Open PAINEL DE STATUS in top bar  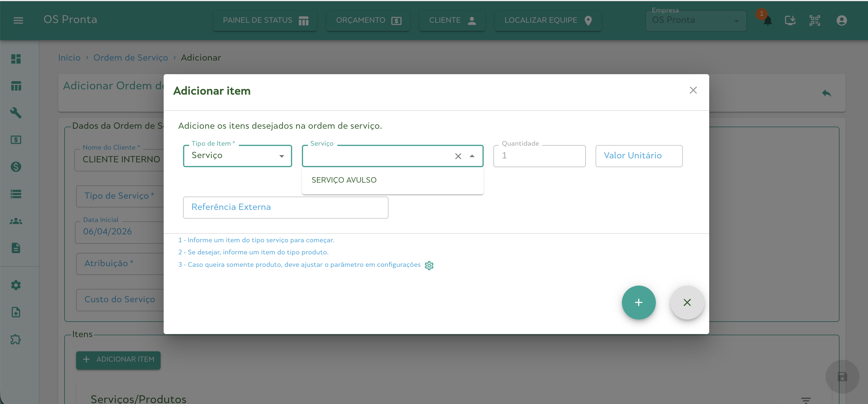pos(265,21)
